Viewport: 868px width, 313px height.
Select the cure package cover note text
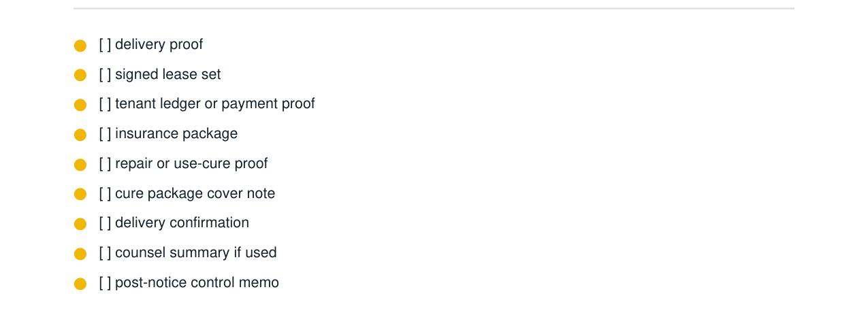pos(195,193)
